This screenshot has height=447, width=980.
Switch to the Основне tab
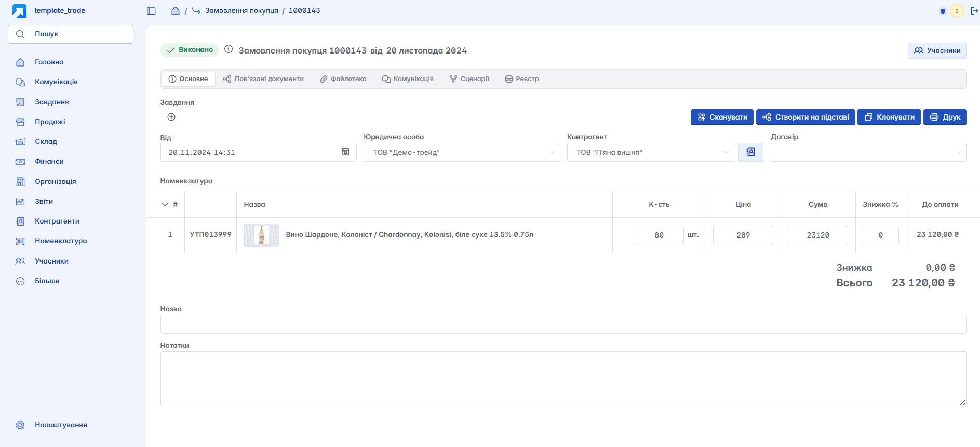pyautogui.click(x=189, y=79)
